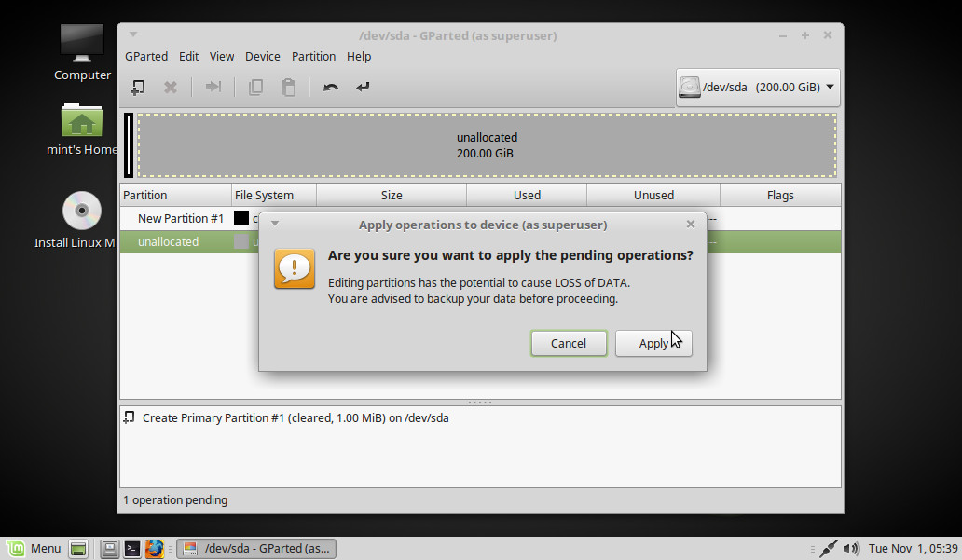This screenshot has height=560, width=962.
Task: Open the dialog's title bar menu arrow
Action: (x=275, y=225)
